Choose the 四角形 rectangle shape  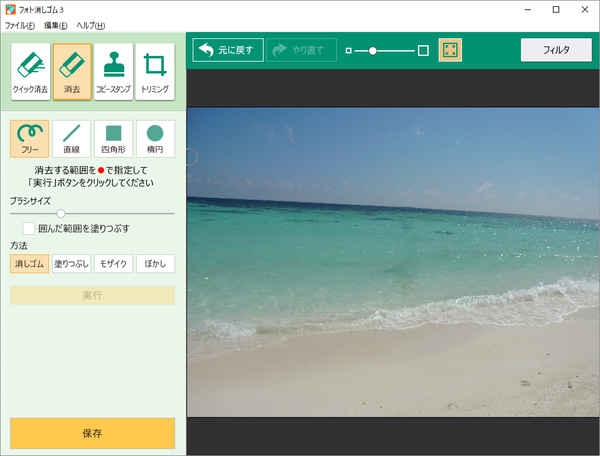tap(114, 139)
